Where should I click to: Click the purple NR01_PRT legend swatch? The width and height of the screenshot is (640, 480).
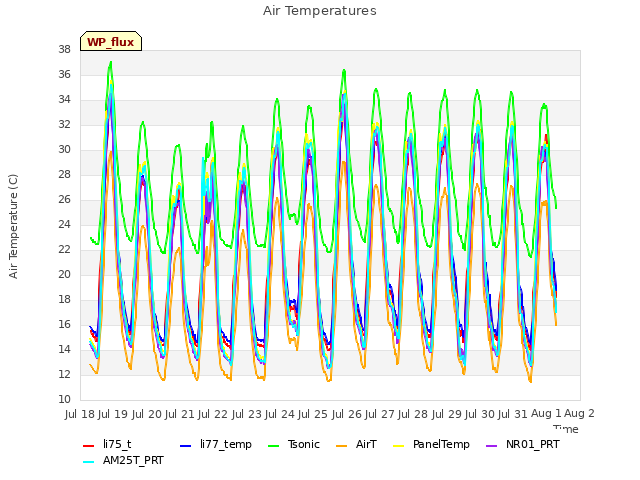[491, 446]
